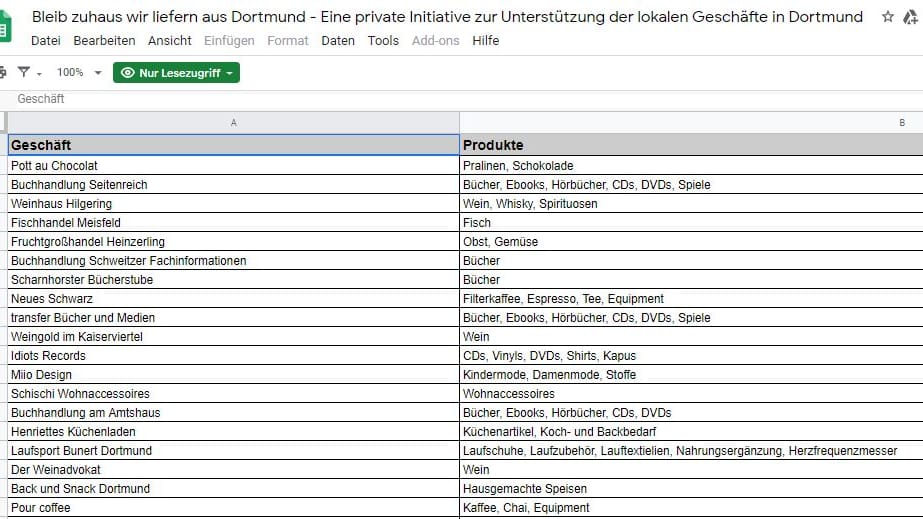Screen dimensions: 923x519
Task: Select cell Filterkaffee, Espresso, Tee, Equipment
Action: point(691,298)
